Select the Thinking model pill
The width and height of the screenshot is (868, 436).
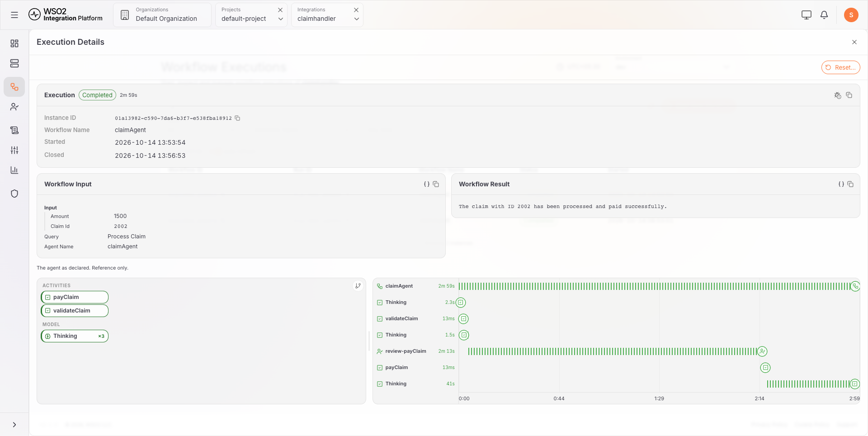coord(75,336)
